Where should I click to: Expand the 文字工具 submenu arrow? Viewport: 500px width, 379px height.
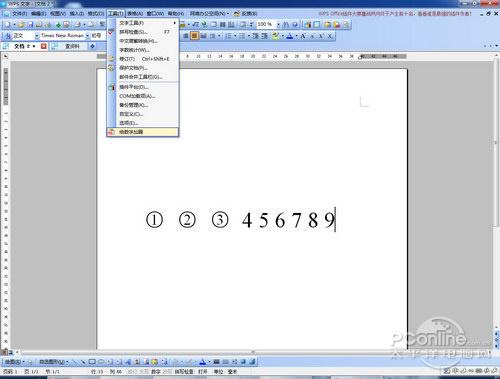click(174, 23)
